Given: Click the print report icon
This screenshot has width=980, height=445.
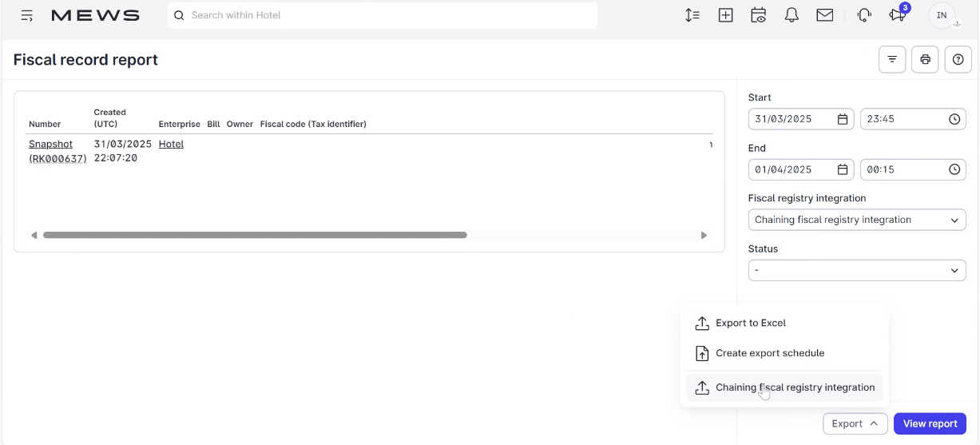Looking at the screenshot, I should click(925, 60).
